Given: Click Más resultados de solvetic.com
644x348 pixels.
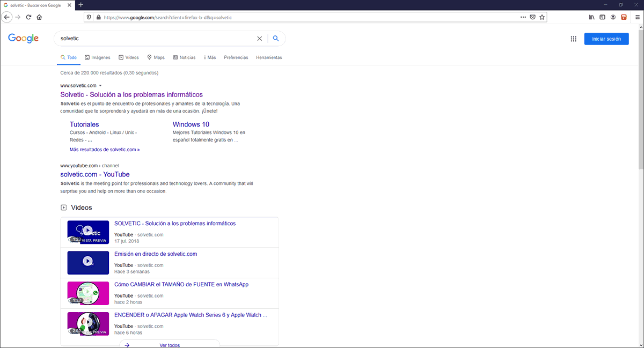Looking at the screenshot, I should click(x=105, y=150).
